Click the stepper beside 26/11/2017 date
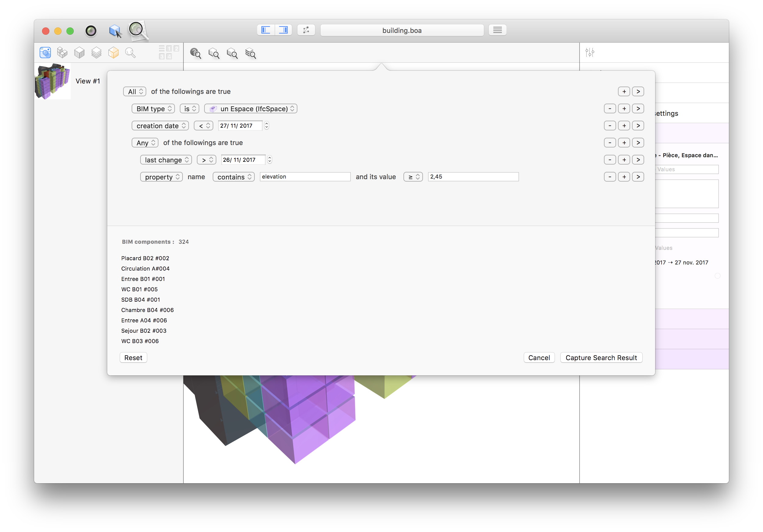The image size is (763, 532). pyautogui.click(x=270, y=160)
